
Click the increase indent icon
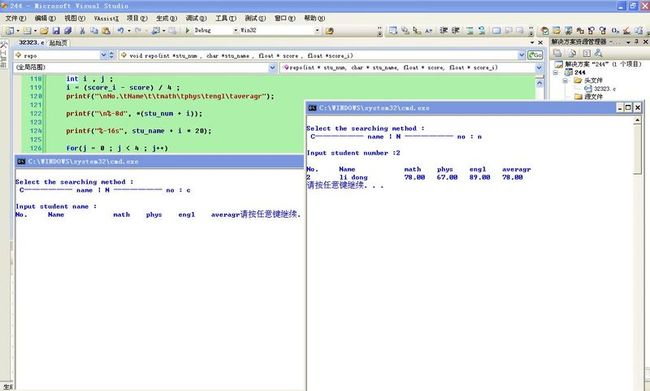(456, 30)
